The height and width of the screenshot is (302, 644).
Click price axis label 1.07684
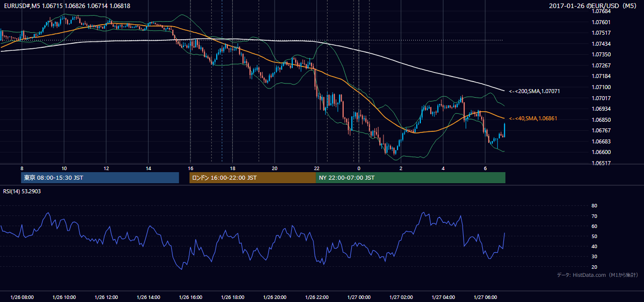point(601,11)
